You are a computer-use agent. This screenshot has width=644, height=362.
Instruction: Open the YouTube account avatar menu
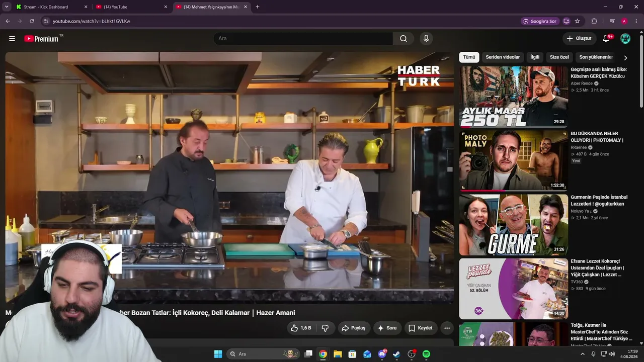click(x=625, y=39)
